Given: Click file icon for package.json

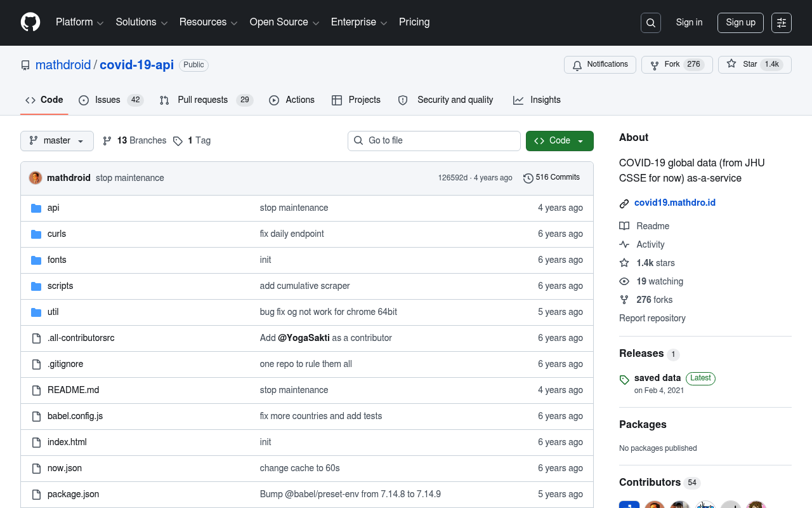Looking at the screenshot, I should click(x=36, y=495).
